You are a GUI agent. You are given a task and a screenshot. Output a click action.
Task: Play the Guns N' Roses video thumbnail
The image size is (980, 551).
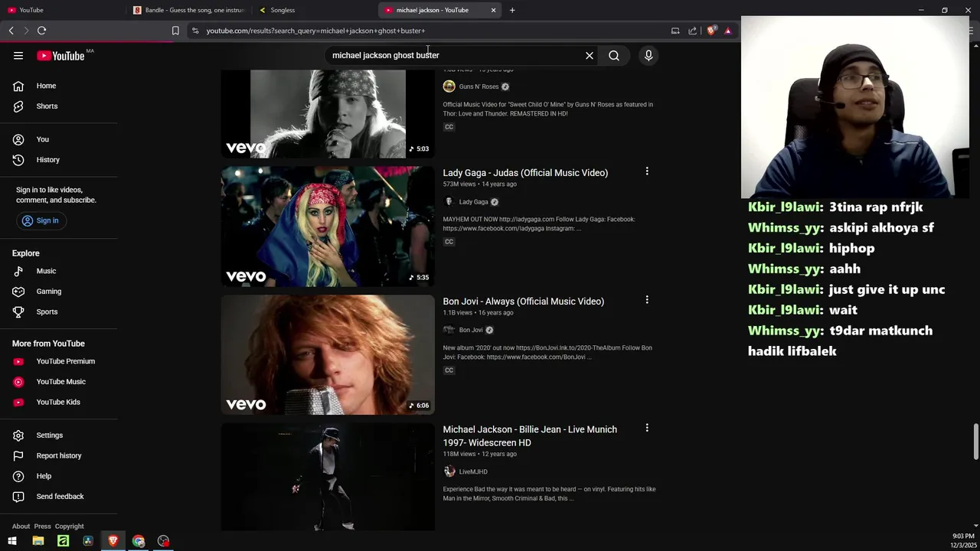click(328, 113)
